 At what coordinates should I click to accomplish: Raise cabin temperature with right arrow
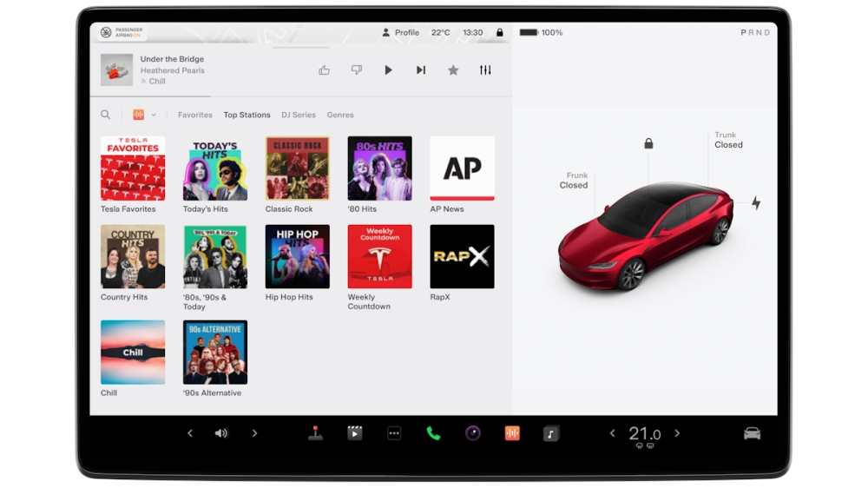coord(677,433)
